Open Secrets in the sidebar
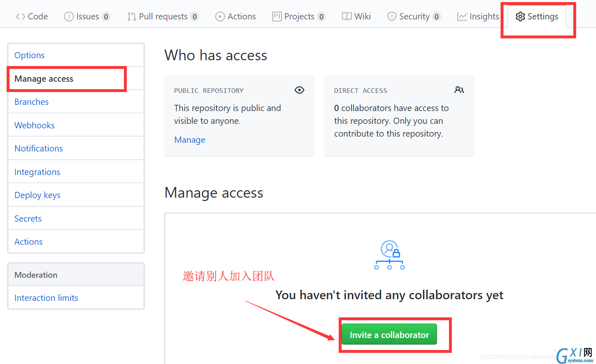 (x=76, y=218)
